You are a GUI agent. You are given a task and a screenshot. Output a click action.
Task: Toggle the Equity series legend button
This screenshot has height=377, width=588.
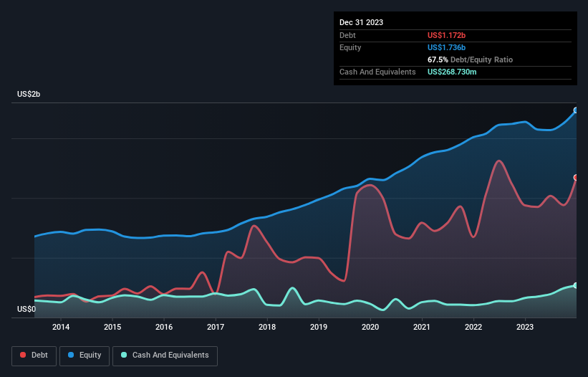click(85, 355)
